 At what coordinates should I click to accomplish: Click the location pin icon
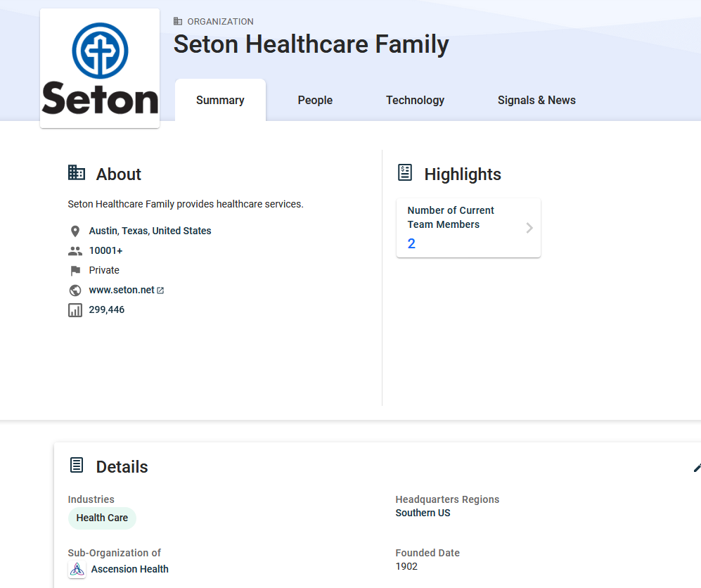pyautogui.click(x=75, y=231)
